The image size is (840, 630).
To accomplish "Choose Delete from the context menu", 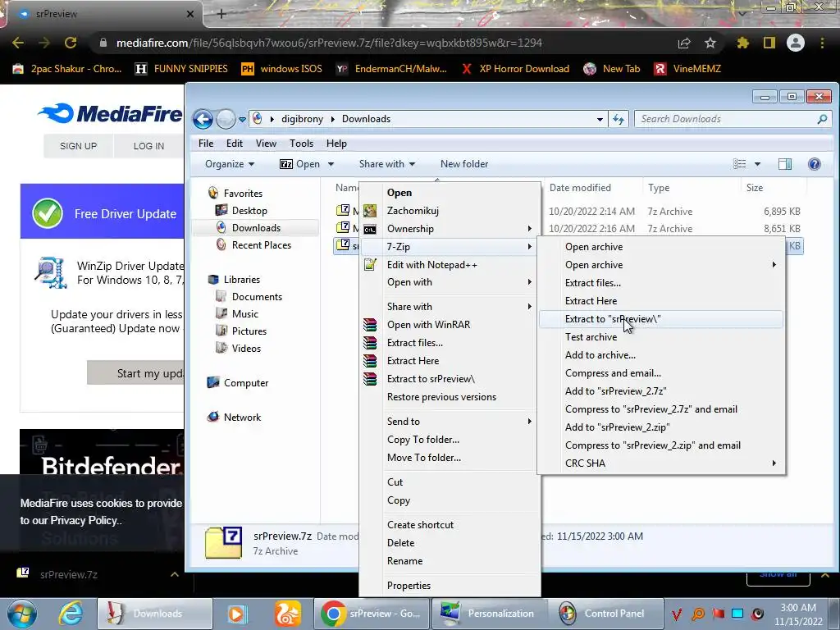I will 450,543.
